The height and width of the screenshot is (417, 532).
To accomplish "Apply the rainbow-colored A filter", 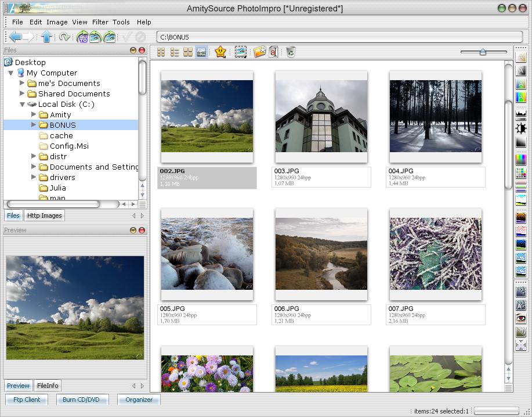I will tap(521, 97).
